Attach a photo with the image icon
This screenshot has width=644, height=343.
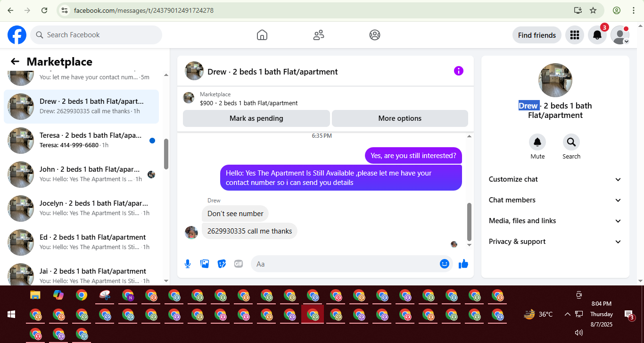[205, 264]
